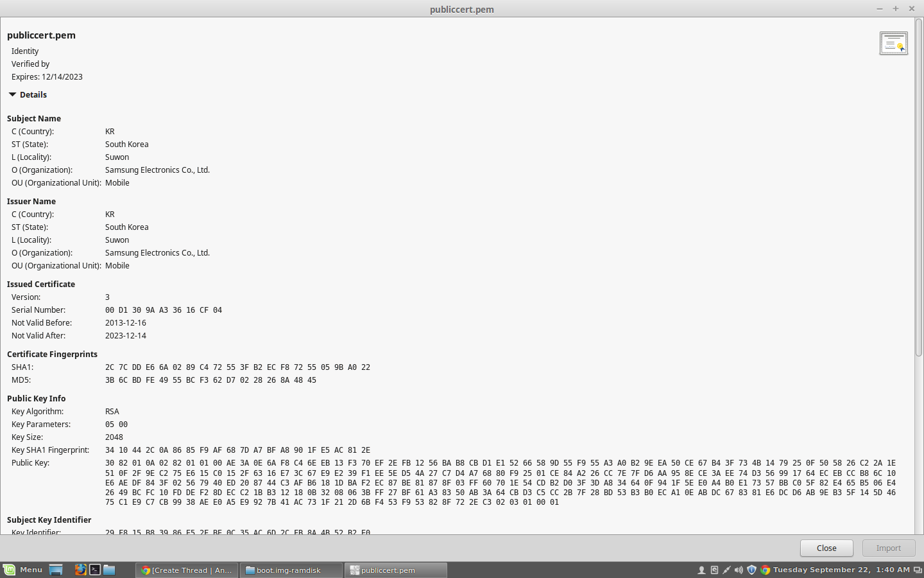The height and width of the screenshot is (578, 924).
Task: Click the Not Valid Before date 2013-12-16
Action: pos(126,322)
